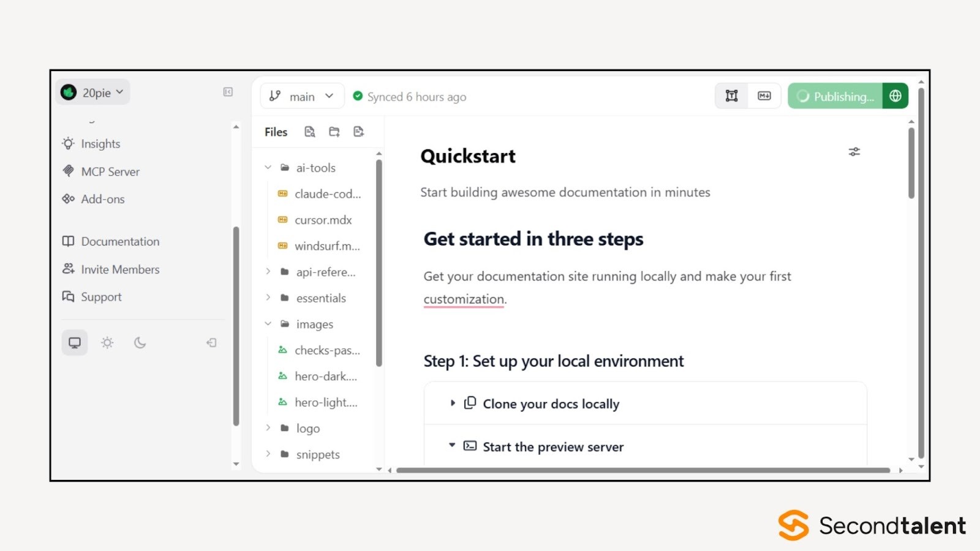Collapse the images folder
Image resolution: width=980 pixels, height=551 pixels.
[x=268, y=323]
